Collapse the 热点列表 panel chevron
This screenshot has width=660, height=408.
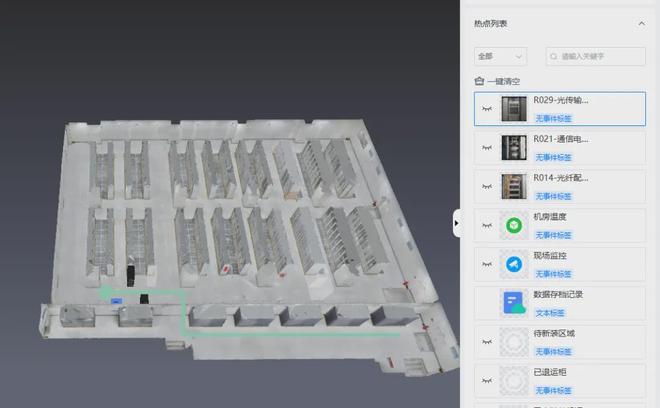point(641,22)
